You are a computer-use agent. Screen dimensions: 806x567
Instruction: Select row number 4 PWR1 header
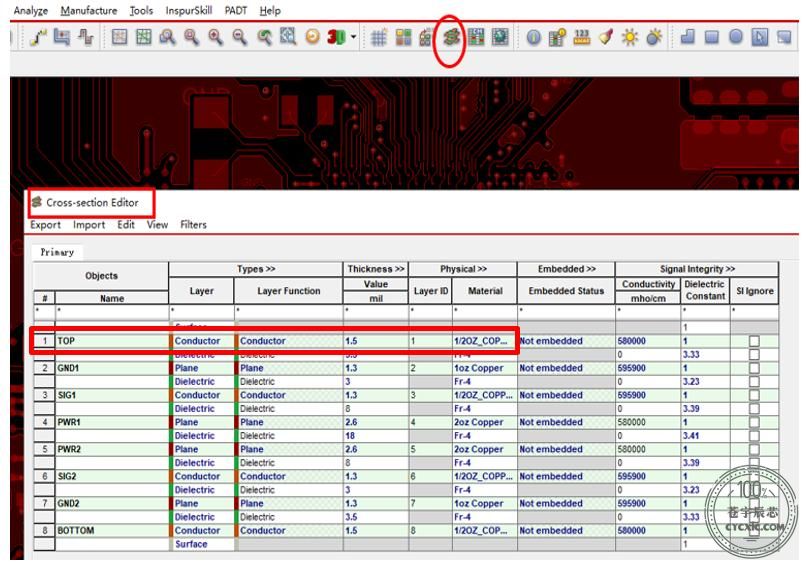point(45,422)
